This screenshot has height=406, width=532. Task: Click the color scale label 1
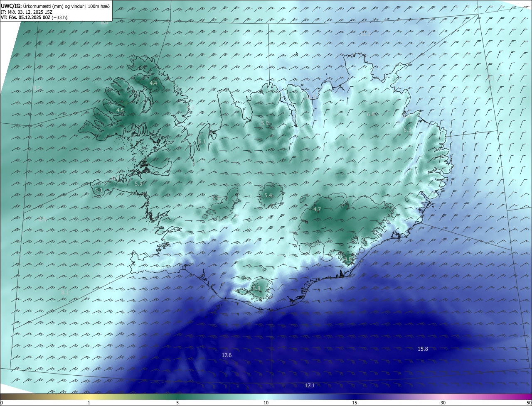tap(89, 403)
